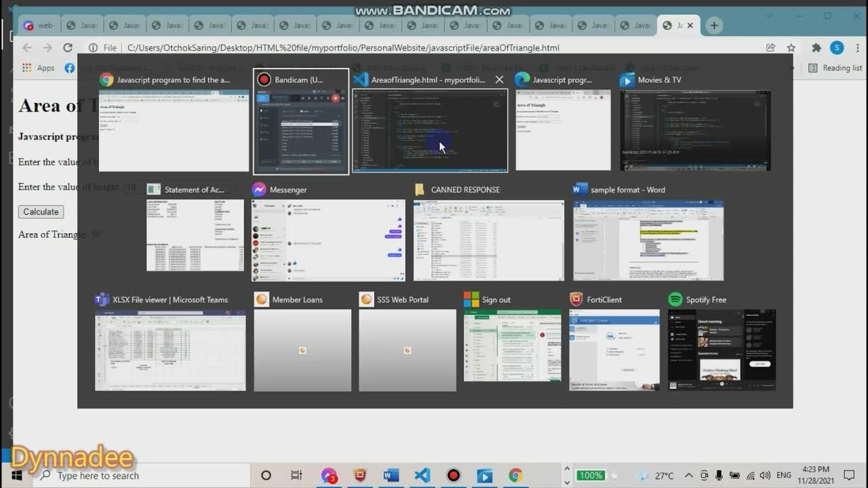Click the Chrome forward arrow
Viewport: 868px width, 488px height.
tap(47, 47)
